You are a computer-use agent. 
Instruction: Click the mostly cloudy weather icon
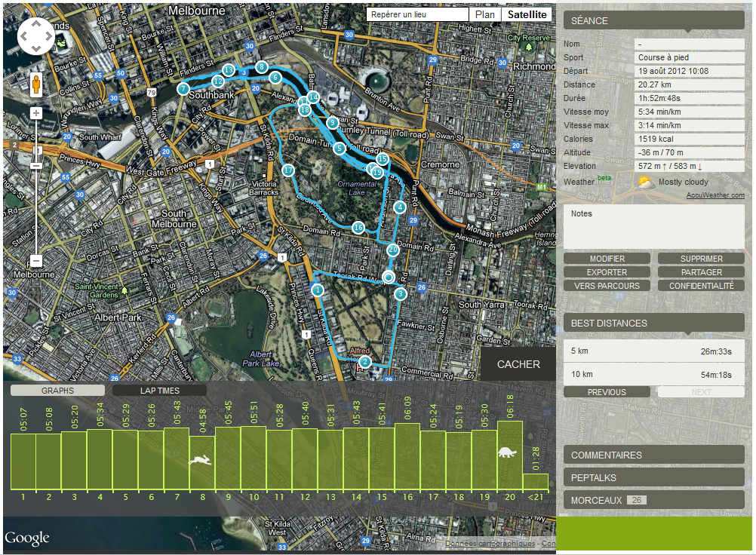[x=646, y=182]
